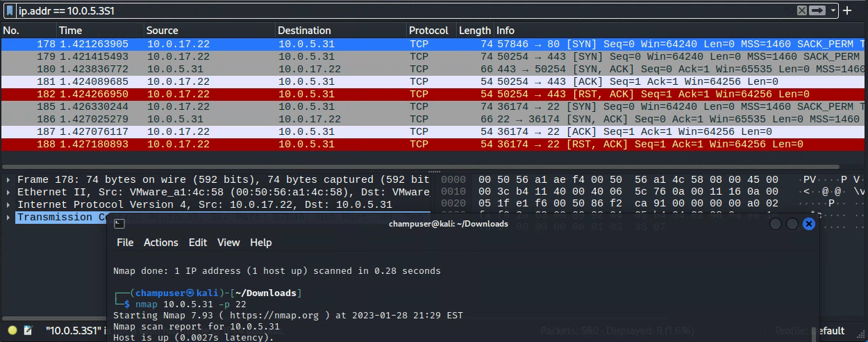Viewport: 868px width, 342px height.
Task: Add a filter button with the plus icon
Action: click(x=847, y=10)
